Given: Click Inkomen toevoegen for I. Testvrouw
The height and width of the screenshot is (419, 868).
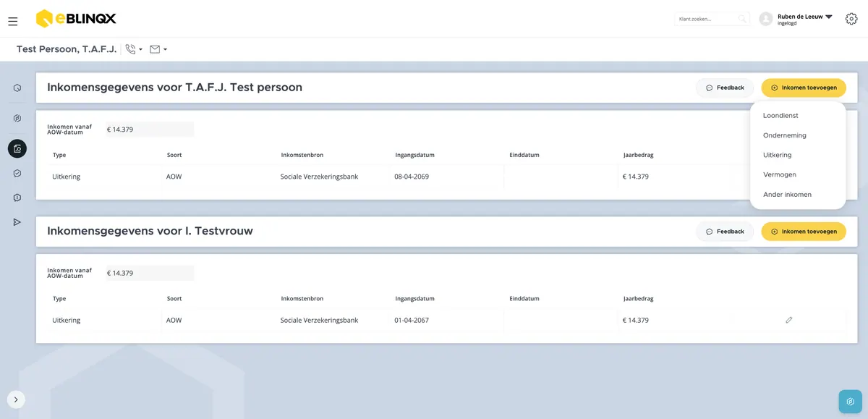Looking at the screenshot, I should [x=804, y=232].
